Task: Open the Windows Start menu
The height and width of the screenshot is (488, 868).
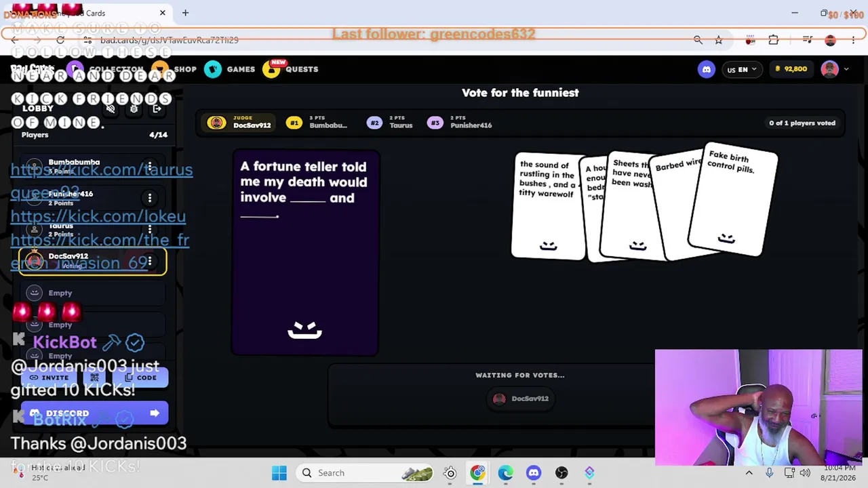Action: [x=279, y=472]
